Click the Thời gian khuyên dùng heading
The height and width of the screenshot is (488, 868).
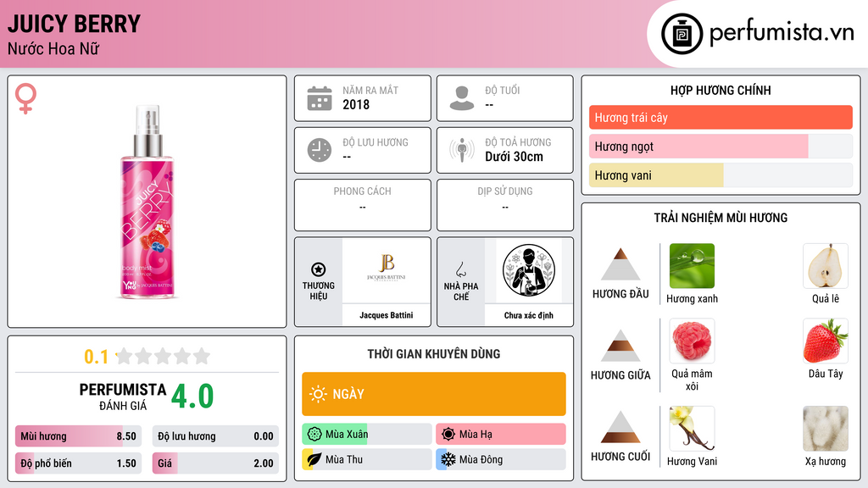(x=434, y=353)
